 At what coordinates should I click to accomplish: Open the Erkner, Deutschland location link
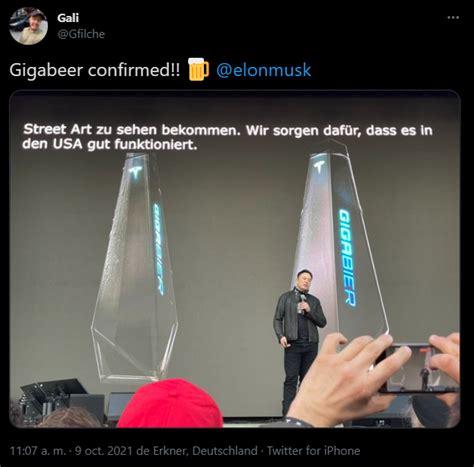[205, 451]
